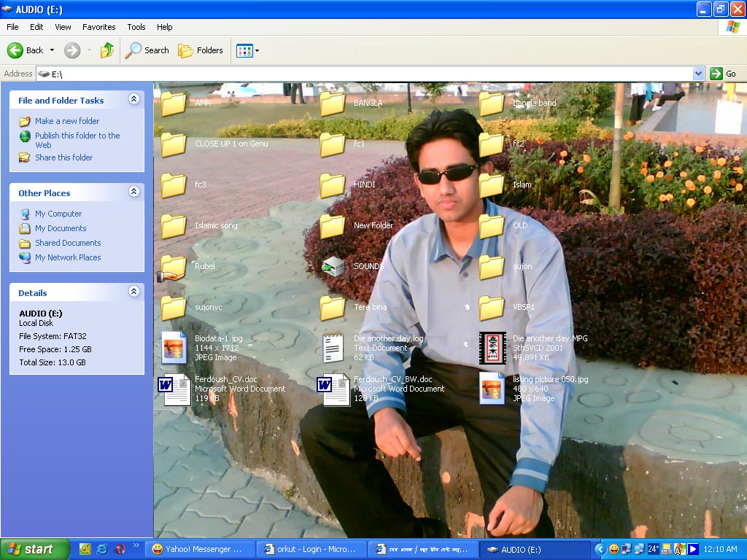Select the fc2 folder icon
The width and height of the screenshot is (747, 560).
[x=492, y=144]
